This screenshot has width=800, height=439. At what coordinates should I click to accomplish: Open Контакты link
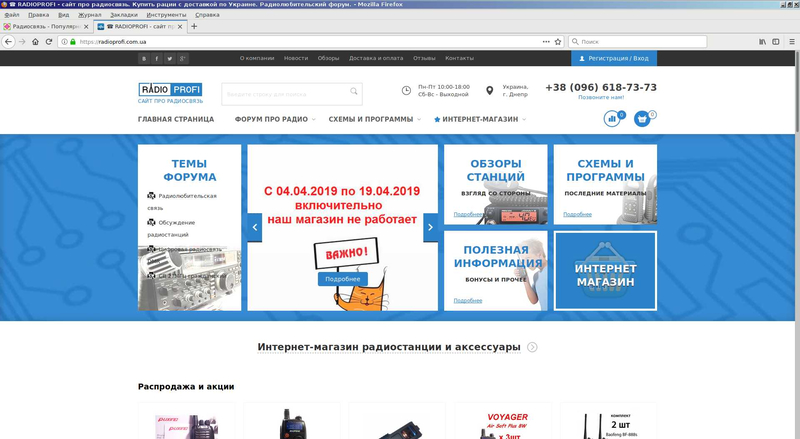pos(459,58)
